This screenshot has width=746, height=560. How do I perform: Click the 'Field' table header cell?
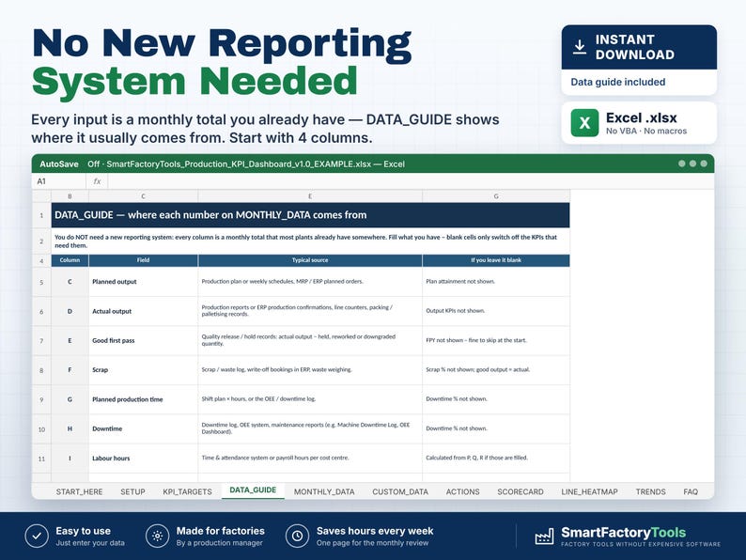click(x=143, y=260)
